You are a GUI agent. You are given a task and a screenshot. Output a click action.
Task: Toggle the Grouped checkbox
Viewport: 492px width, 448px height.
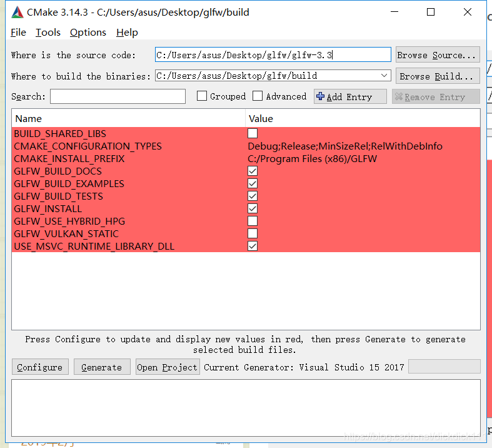202,96
